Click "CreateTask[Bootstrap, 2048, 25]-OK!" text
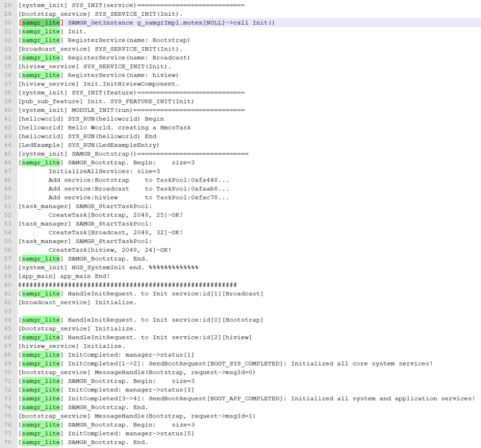The height and width of the screenshot is (448, 481). coord(115,215)
